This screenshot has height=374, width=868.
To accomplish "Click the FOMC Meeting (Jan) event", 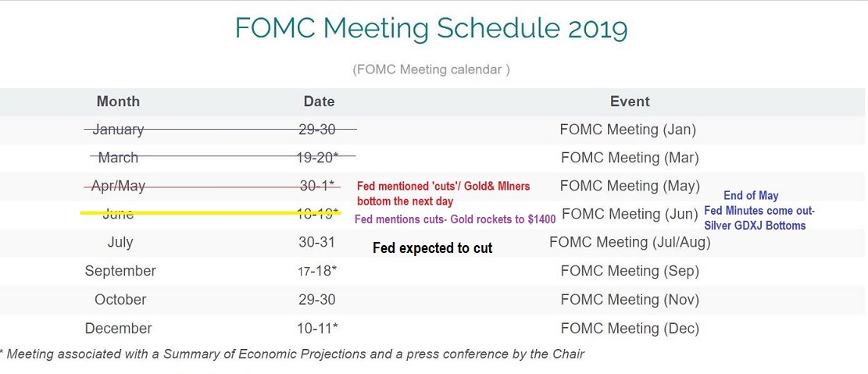I will click(x=627, y=130).
